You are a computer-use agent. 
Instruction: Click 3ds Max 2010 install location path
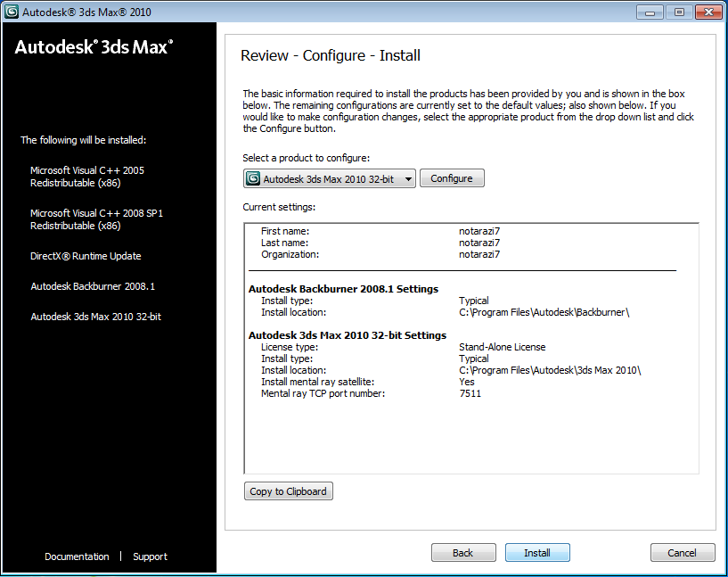point(550,370)
